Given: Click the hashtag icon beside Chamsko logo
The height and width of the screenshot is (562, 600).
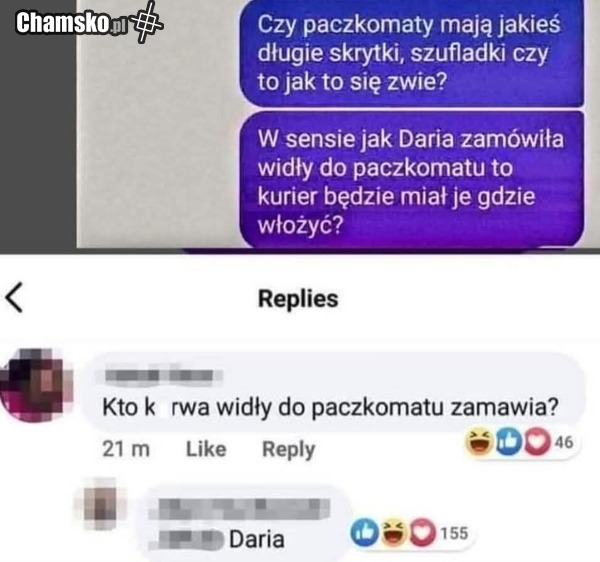Looking at the screenshot, I should tap(146, 21).
